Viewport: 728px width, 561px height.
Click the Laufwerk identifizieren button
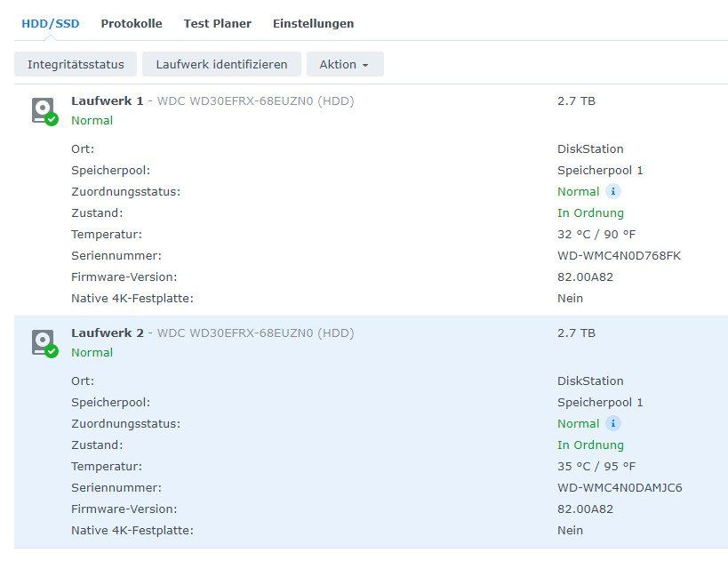click(221, 64)
